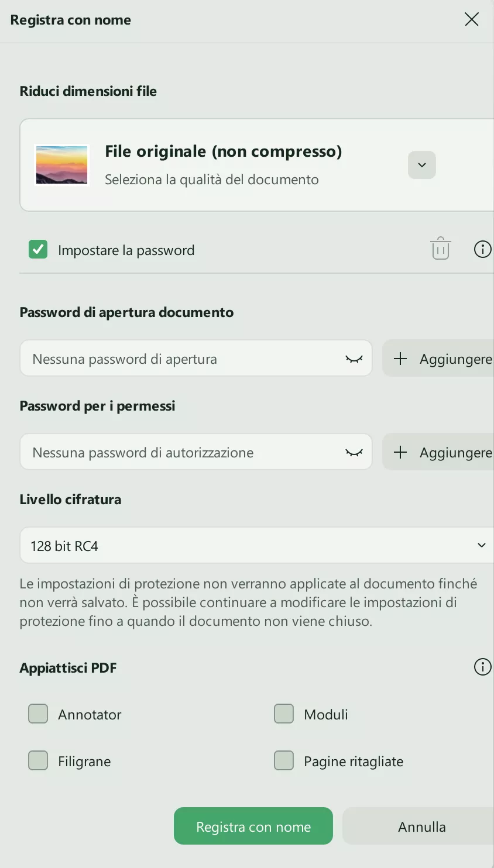The height and width of the screenshot is (868, 494).
Task: Click the plus icon to add a permissions password
Action: pos(401,452)
